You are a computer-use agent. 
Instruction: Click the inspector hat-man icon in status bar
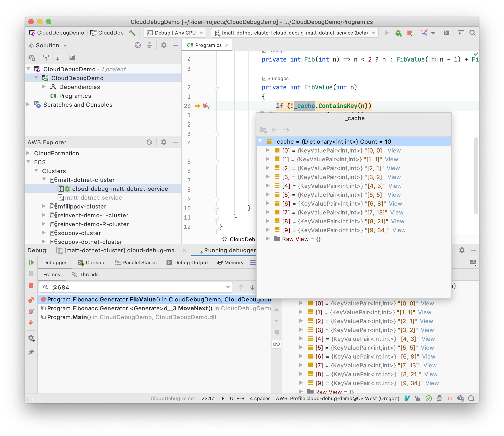439,398
